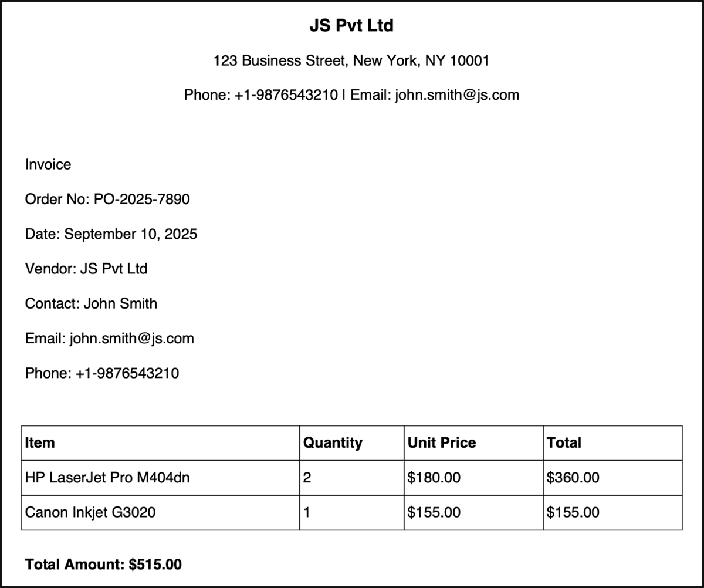Click the bold JS Pvt Ltd heading
The image size is (704, 588).
(x=351, y=26)
